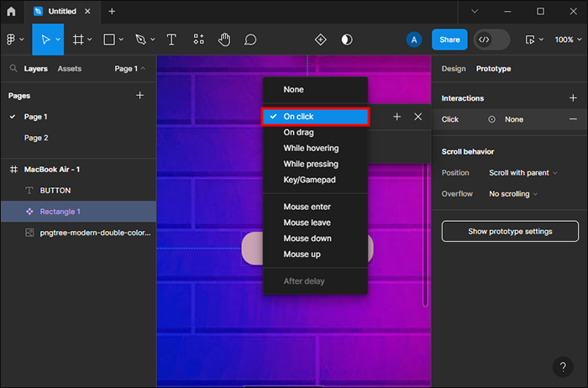
Task: Choose While hovering from trigger menu
Action: pyautogui.click(x=311, y=149)
